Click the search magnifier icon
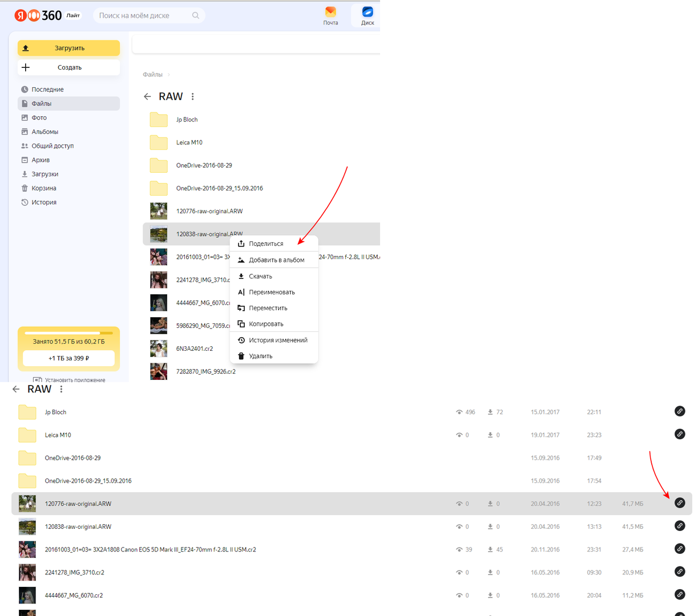The height and width of the screenshot is (616, 698). 196,15
